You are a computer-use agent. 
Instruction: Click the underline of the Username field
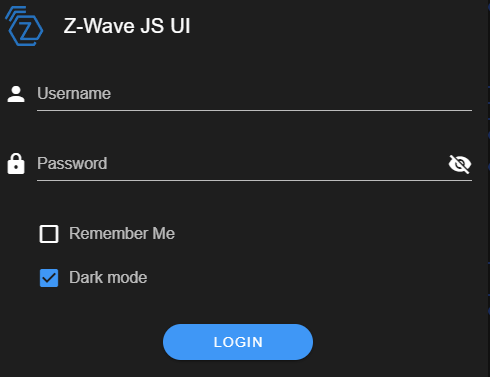(x=254, y=110)
